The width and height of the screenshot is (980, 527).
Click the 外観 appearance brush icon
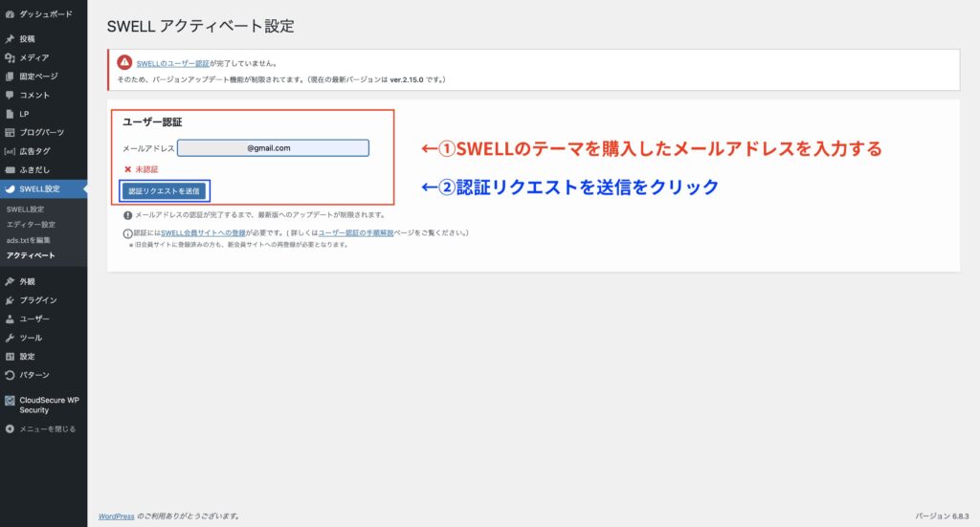10,282
